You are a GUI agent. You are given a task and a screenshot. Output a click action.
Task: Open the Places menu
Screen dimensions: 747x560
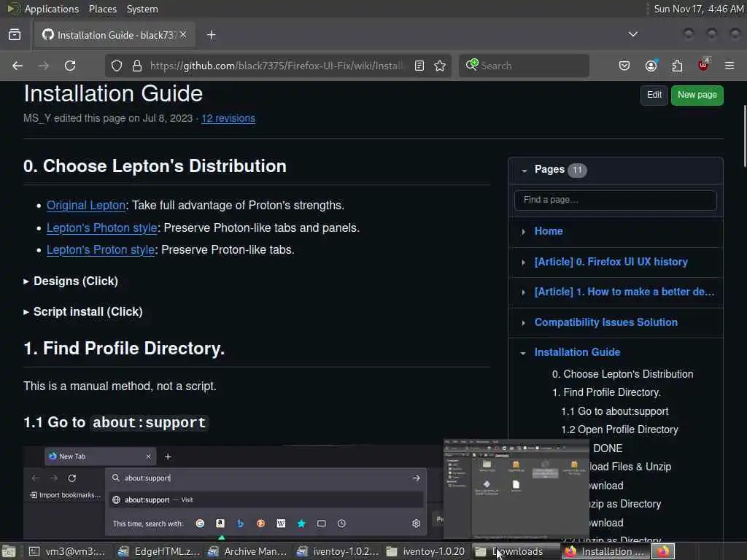pos(103,9)
